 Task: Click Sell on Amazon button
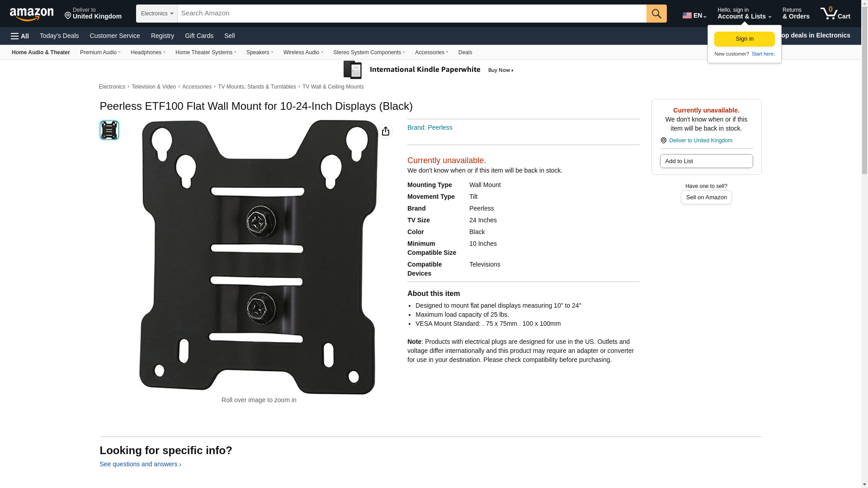[x=706, y=197]
